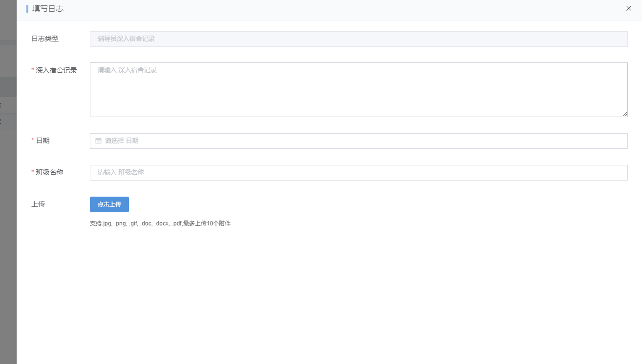Click the 日志类型 label

tap(45, 39)
